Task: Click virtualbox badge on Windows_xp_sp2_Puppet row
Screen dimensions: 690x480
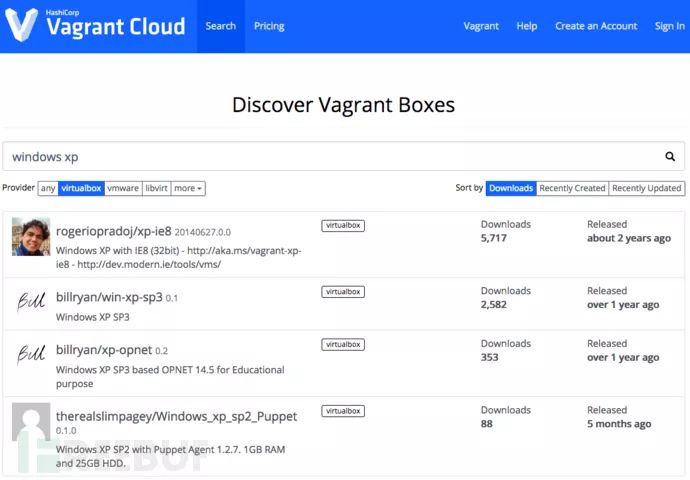Action: click(x=343, y=411)
